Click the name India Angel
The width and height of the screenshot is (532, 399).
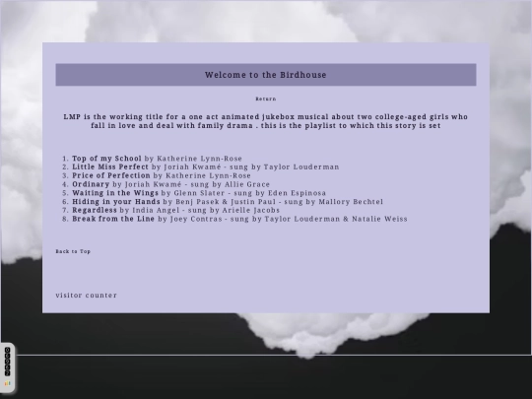coord(156,211)
